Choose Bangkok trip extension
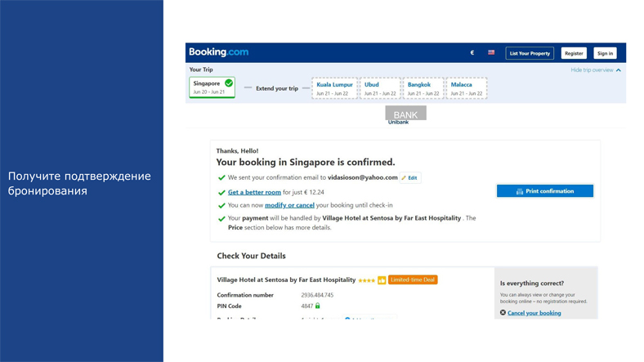Image resolution: width=644 pixels, height=362 pixels. pyautogui.click(x=423, y=87)
